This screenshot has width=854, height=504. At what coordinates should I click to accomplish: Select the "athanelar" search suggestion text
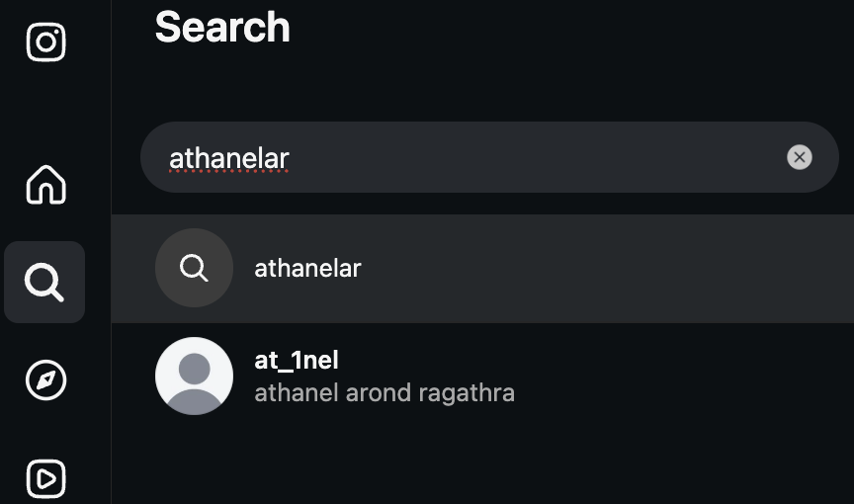(x=307, y=268)
